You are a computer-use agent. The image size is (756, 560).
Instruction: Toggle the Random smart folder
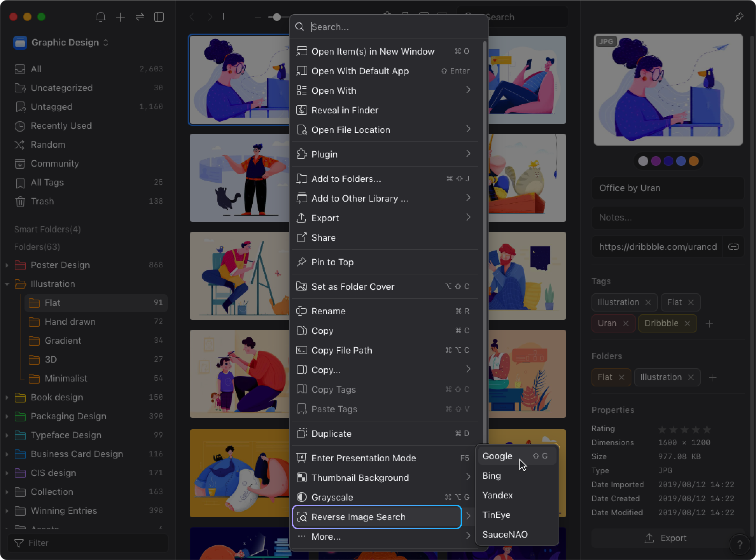(x=47, y=144)
